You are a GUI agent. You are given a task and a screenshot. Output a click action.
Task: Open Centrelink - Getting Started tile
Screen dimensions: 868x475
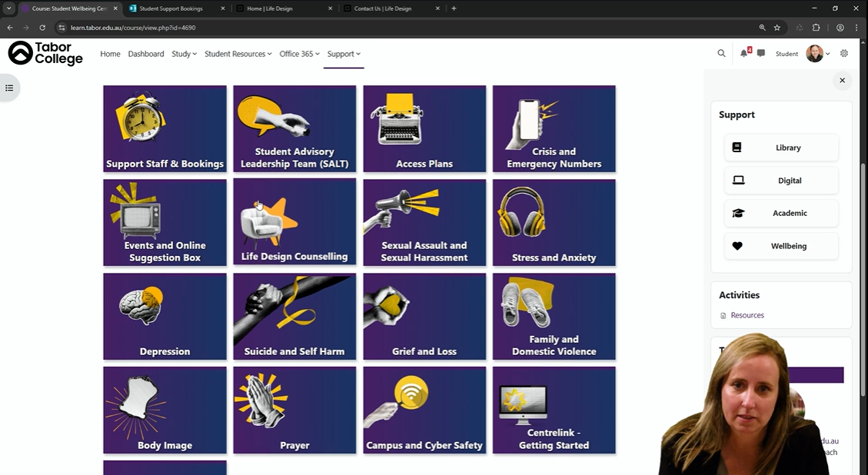tap(554, 410)
